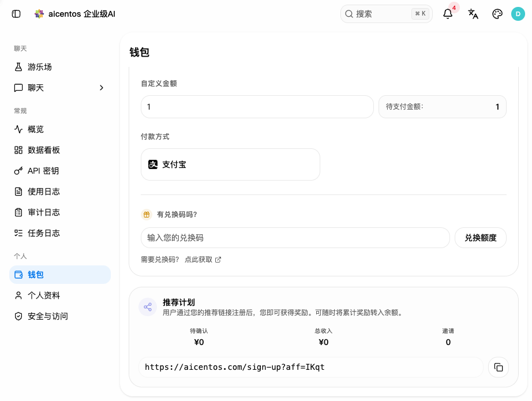
Task: Click the ⌘K shortcut badge
Action: click(421, 14)
